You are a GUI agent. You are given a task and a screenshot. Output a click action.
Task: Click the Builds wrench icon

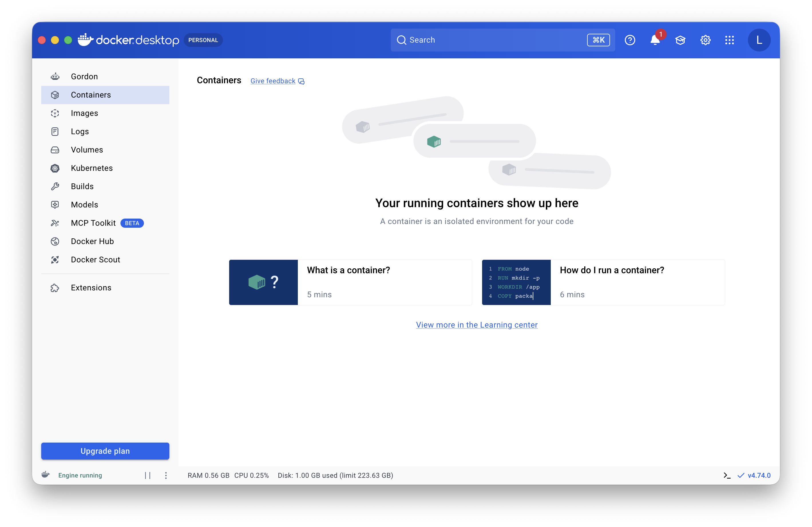(x=55, y=186)
